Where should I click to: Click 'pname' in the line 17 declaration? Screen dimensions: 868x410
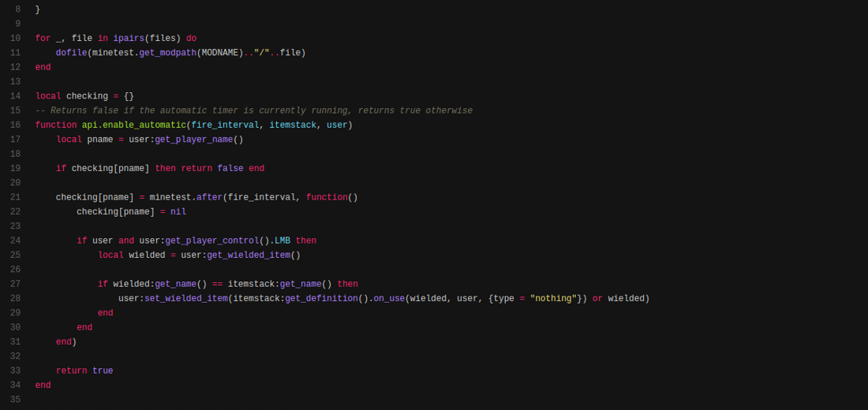tap(100, 140)
